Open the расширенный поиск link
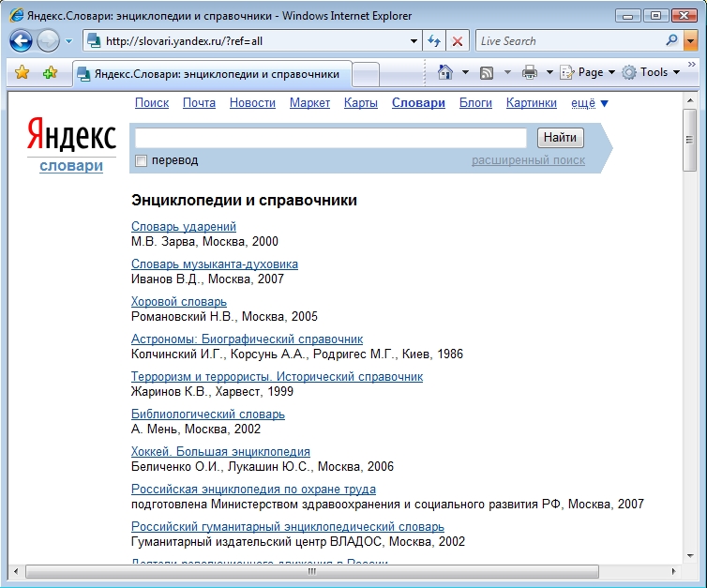707x588 pixels. [528, 160]
